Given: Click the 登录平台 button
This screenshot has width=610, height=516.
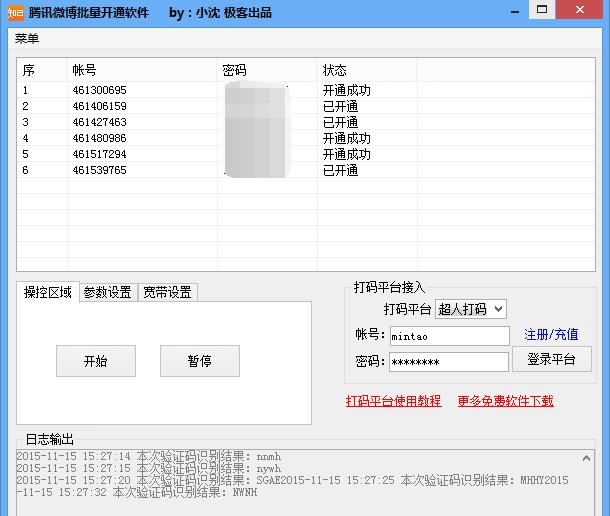Looking at the screenshot, I should click(x=551, y=360).
